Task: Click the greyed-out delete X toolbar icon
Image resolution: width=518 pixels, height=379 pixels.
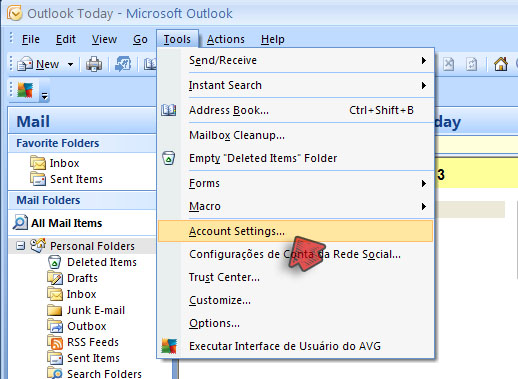Action: click(x=449, y=64)
